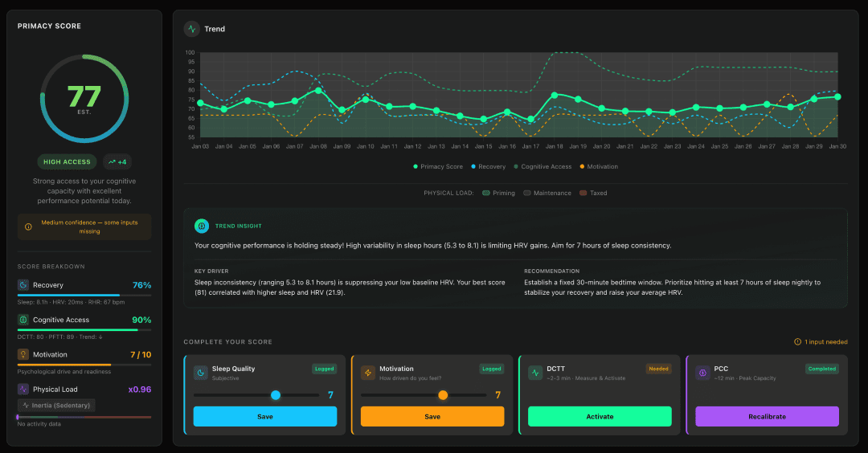This screenshot has height=453, width=868.
Task: Click the 'x0.96' Physical Load value
Action: coord(140,390)
